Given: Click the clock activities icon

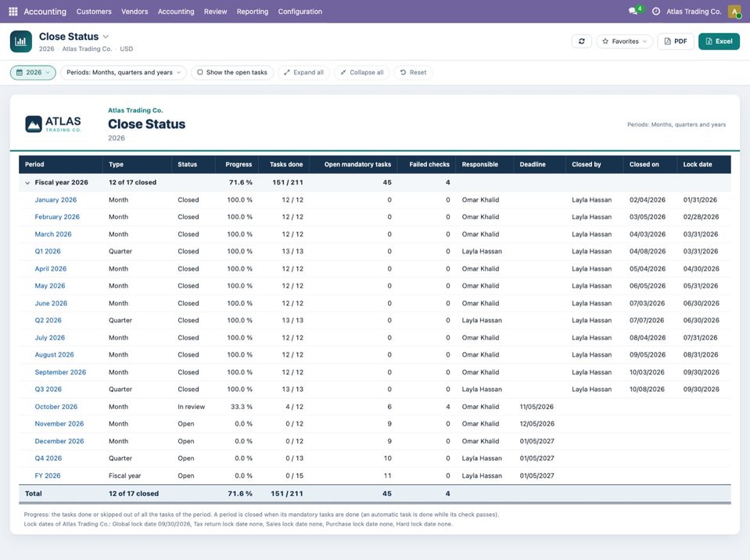Looking at the screenshot, I should point(656,11).
